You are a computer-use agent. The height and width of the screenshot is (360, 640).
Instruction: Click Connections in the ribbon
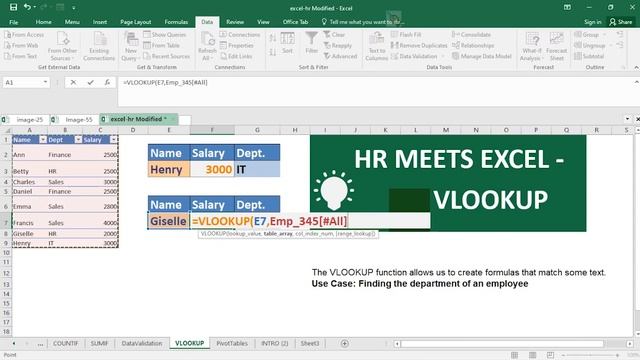click(x=240, y=35)
